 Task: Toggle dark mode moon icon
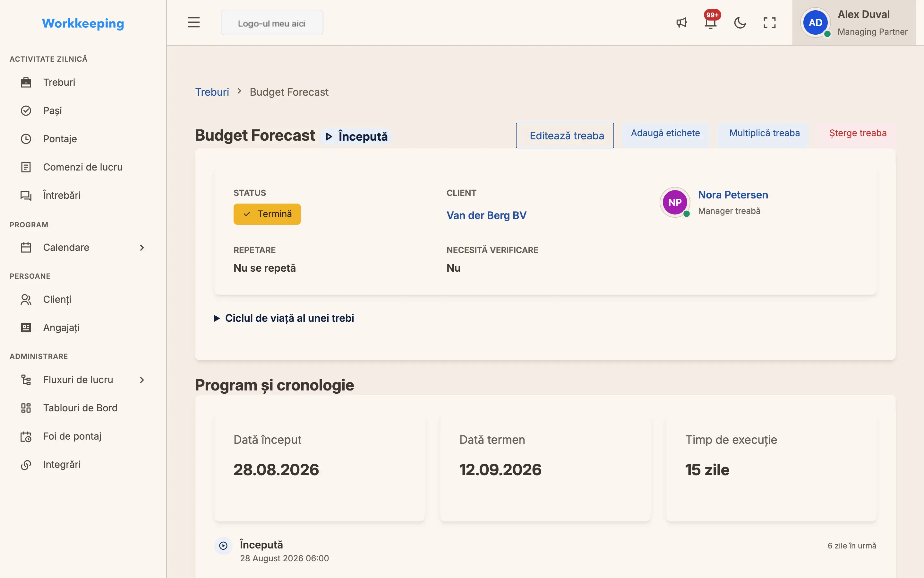740,22
